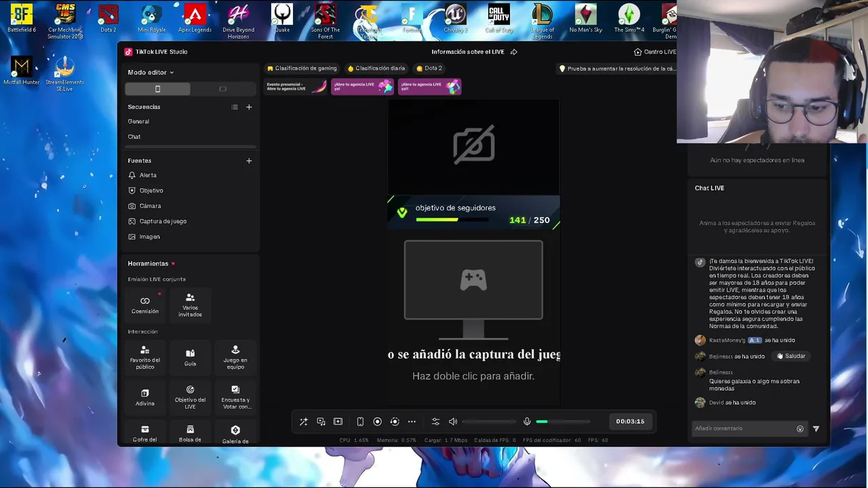The image size is (868, 488).
Task: Open the Dota 2 category chip
Action: coord(429,68)
